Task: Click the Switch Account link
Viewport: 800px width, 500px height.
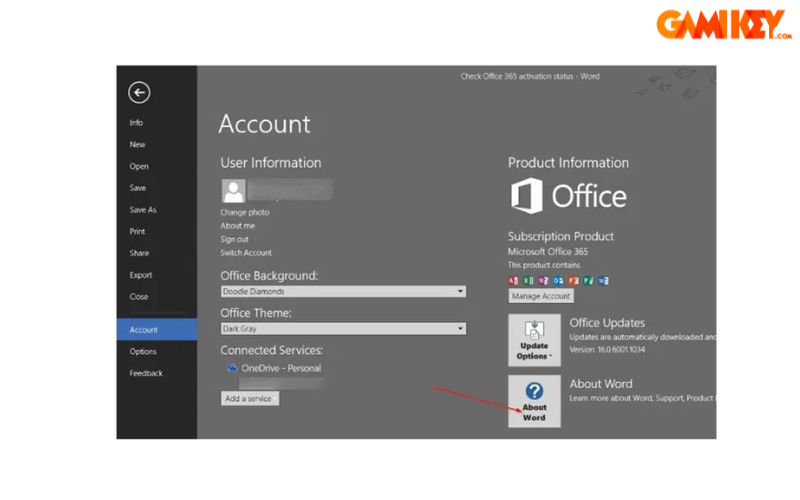Action: pos(246,253)
